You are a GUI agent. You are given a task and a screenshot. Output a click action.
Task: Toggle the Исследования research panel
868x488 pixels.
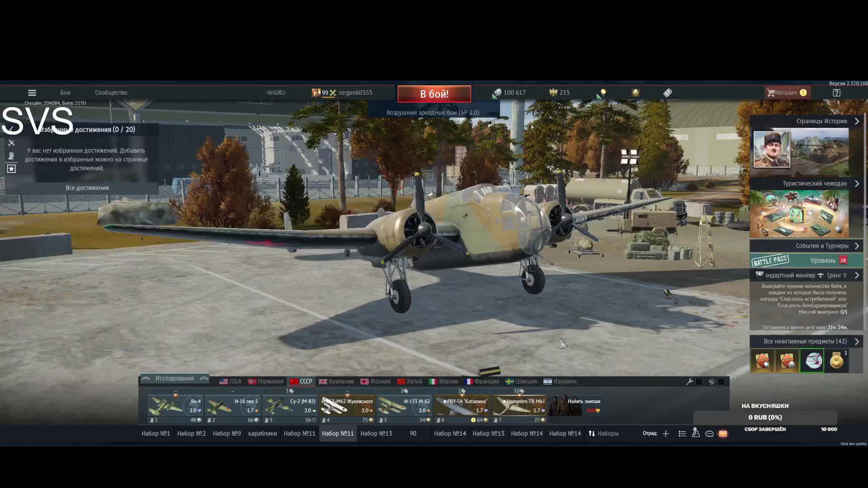(175, 379)
